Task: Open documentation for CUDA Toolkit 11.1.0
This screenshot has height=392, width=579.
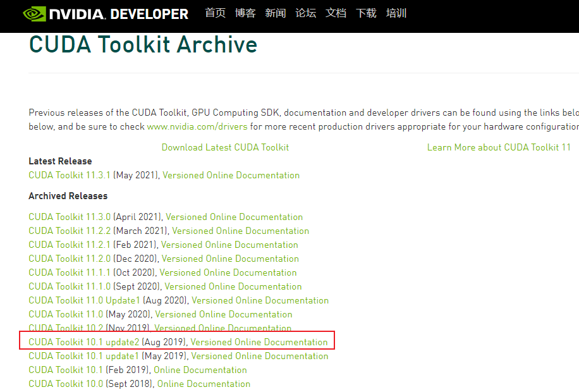Action: pos(233,286)
